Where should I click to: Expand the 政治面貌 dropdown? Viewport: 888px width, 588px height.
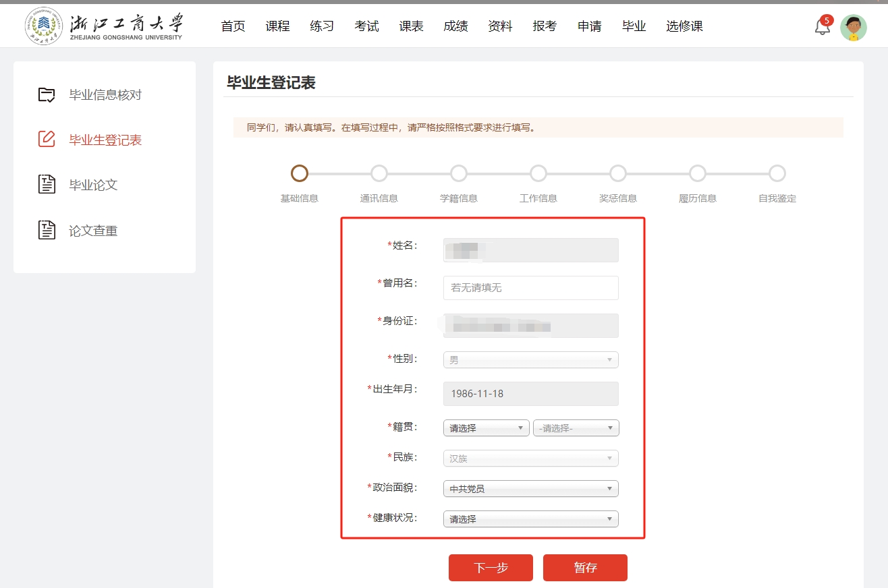[x=530, y=489]
